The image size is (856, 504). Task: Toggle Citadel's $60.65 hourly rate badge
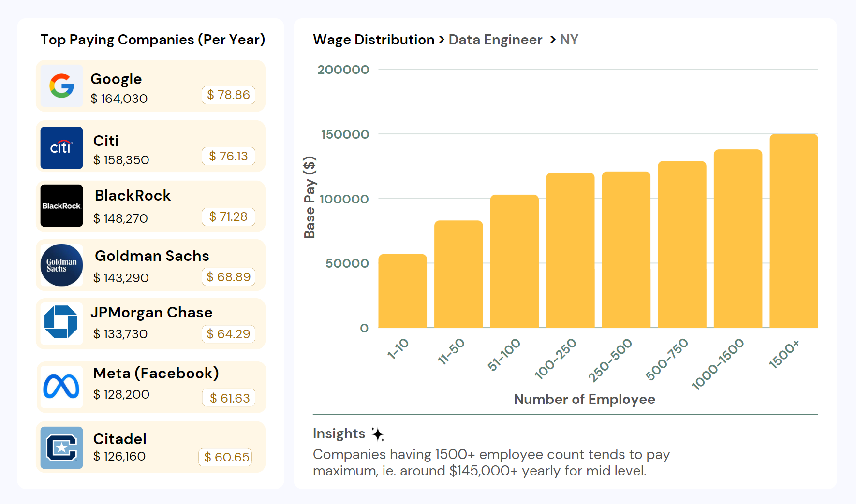(x=225, y=457)
